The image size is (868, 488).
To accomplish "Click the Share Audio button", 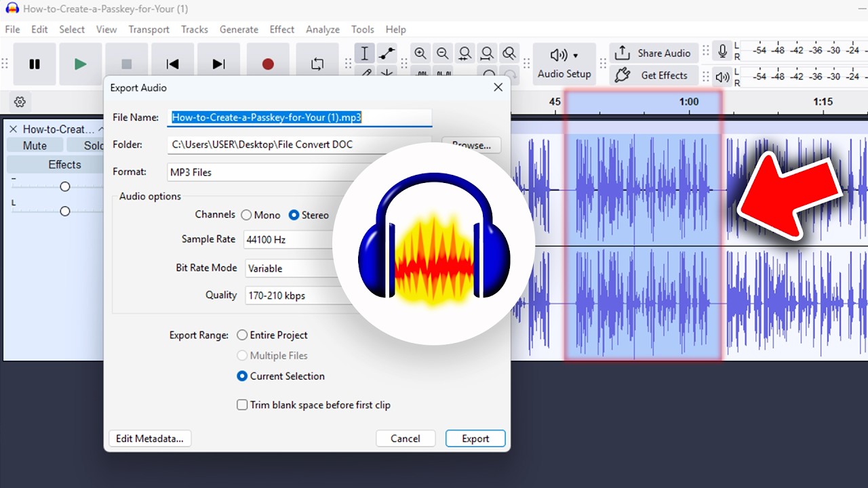I will click(x=652, y=54).
